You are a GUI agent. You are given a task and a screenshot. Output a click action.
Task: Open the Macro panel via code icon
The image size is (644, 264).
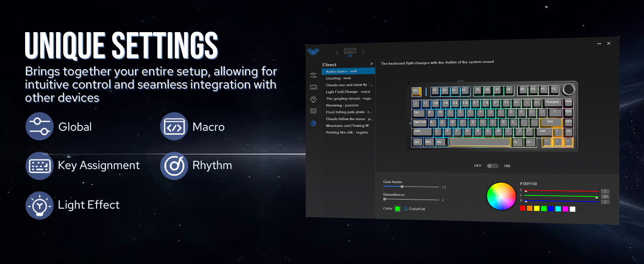[314, 111]
